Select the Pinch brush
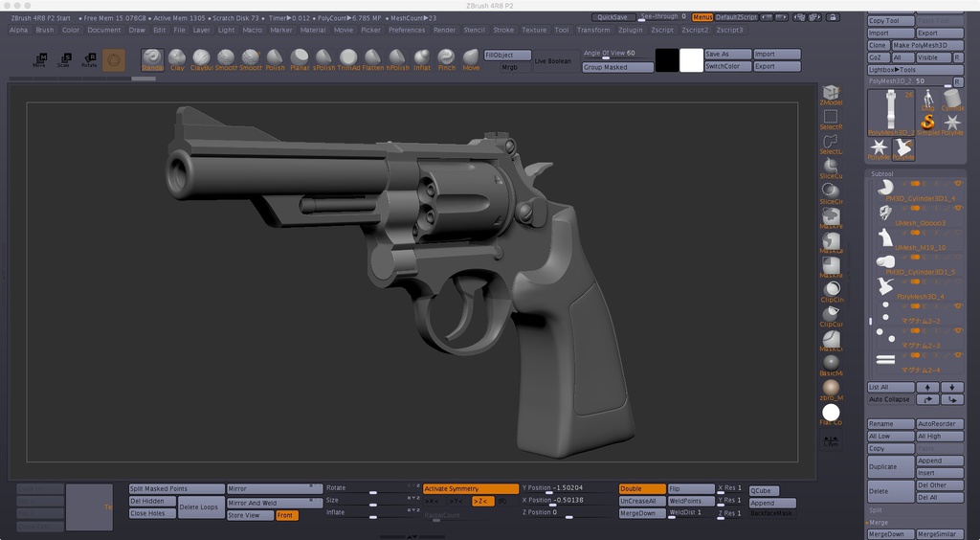 [446, 60]
